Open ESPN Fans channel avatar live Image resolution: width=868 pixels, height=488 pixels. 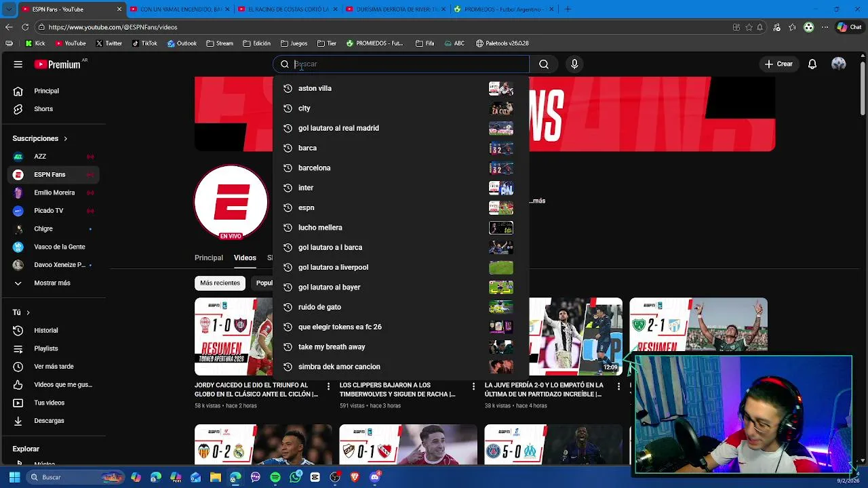tap(231, 201)
